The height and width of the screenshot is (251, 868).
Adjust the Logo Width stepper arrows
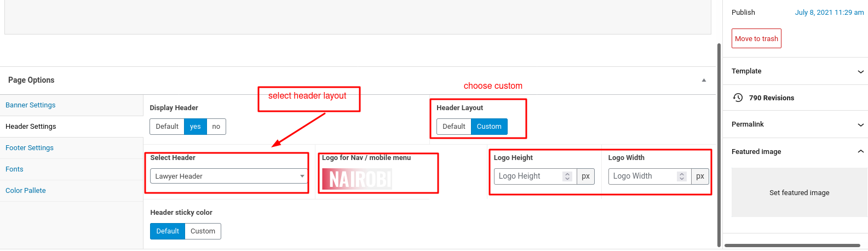coord(682,176)
